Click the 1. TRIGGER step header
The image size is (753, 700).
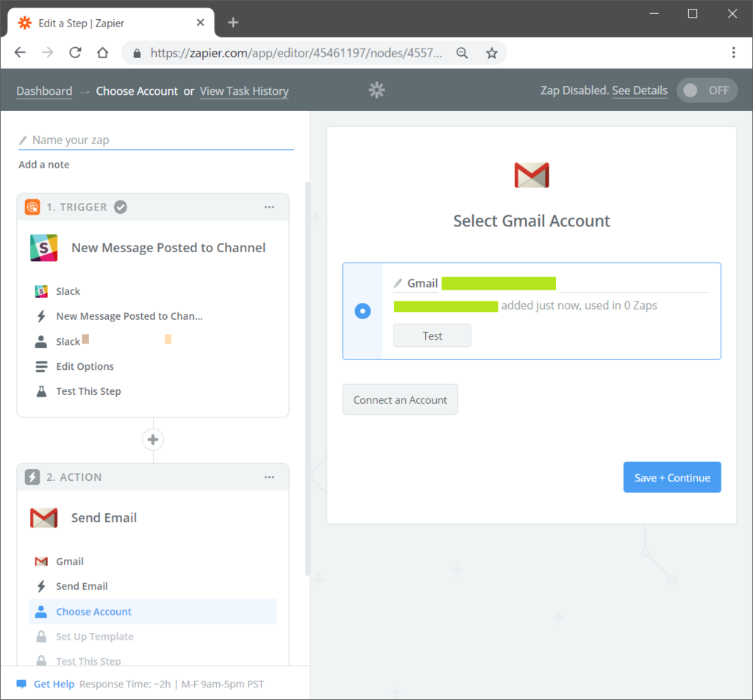pos(153,207)
